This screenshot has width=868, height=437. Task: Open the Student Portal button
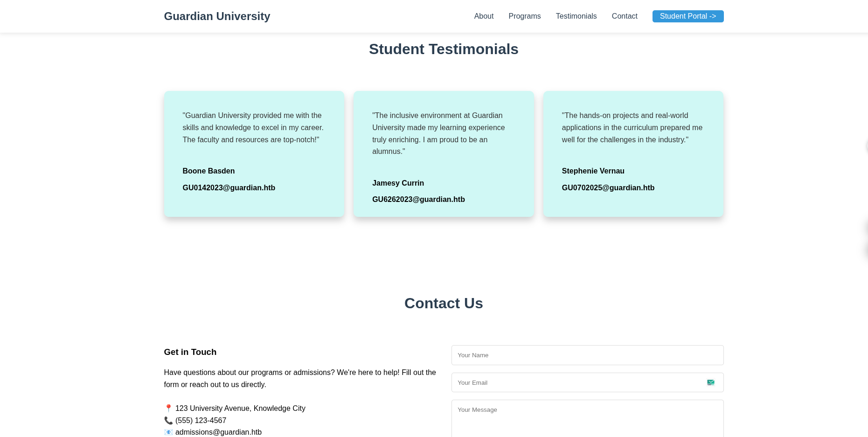(x=687, y=16)
